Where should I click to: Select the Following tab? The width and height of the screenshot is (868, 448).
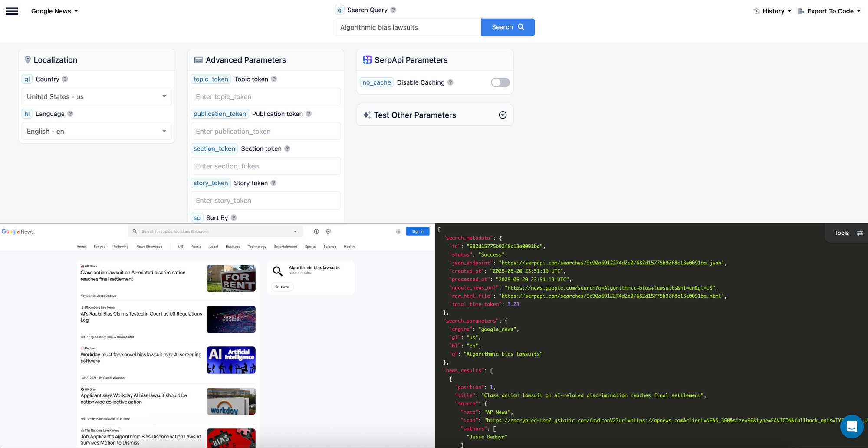121,247
